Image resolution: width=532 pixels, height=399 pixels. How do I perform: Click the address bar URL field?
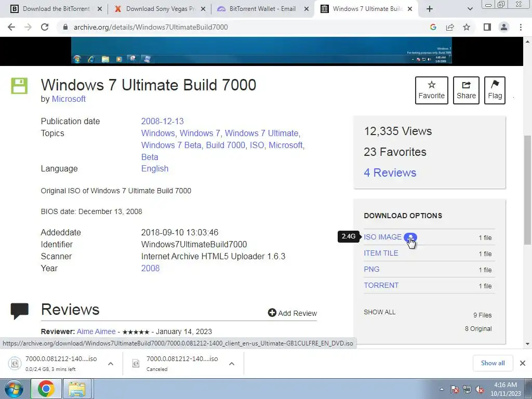point(244,27)
